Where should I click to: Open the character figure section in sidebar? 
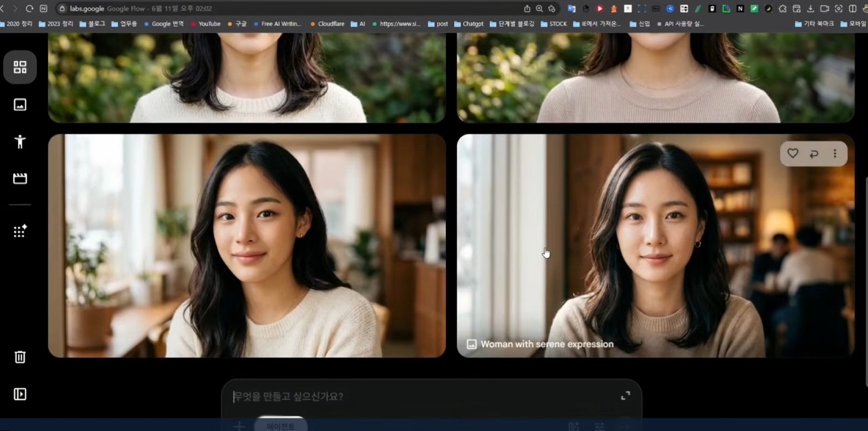[x=20, y=141]
